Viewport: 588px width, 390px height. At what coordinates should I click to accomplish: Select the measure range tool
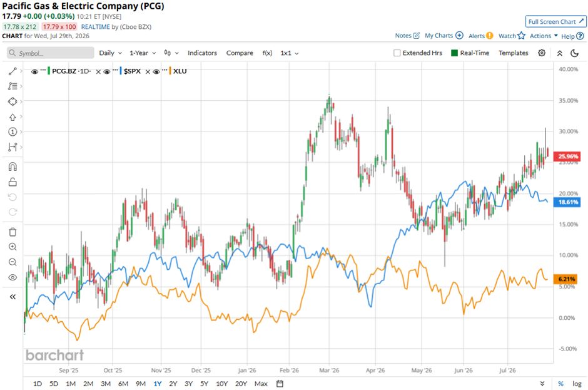(13, 147)
